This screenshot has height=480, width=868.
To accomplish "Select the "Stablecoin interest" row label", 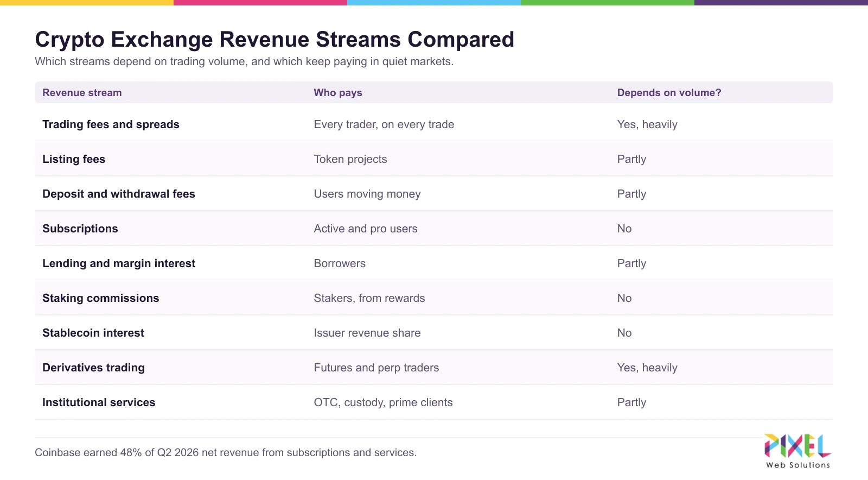I will coord(93,333).
